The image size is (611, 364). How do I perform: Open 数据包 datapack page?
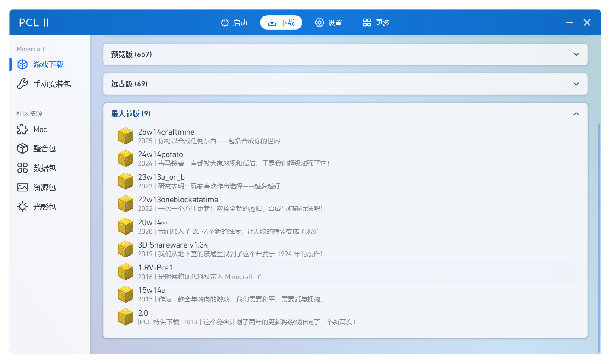pyautogui.click(x=50, y=168)
